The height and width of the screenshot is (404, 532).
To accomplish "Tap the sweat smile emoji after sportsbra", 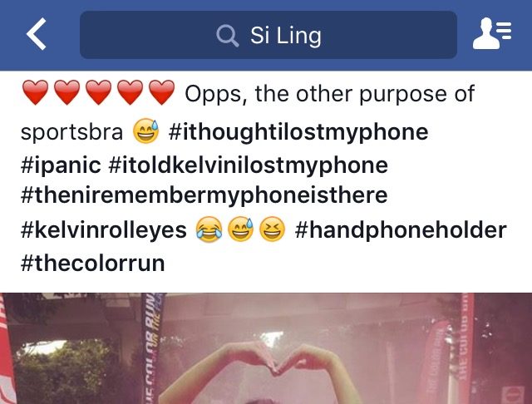I will (x=146, y=131).
